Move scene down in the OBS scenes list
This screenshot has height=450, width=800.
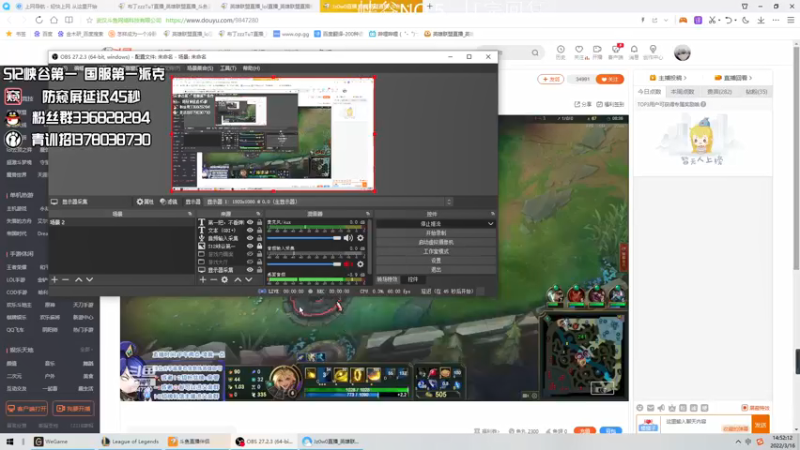pyautogui.click(x=89, y=280)
